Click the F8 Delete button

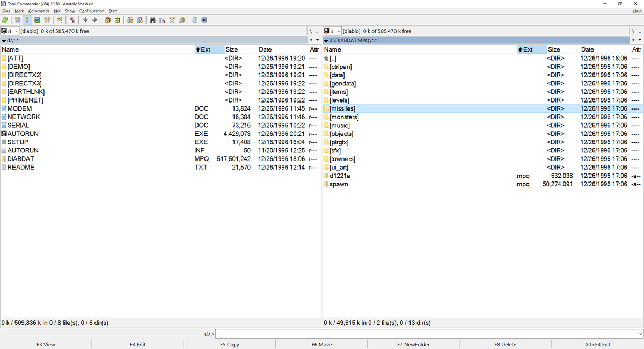pyautogui.click(x=505, y=345)
